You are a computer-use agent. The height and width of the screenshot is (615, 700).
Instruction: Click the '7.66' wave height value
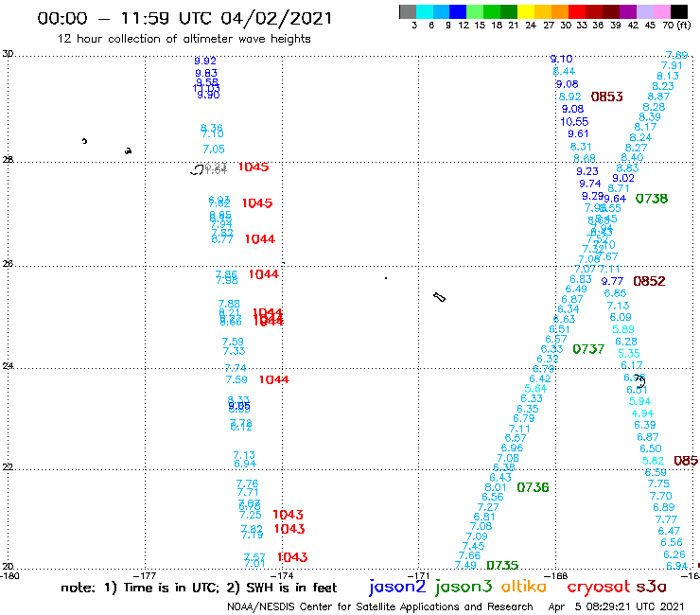(x=469, y=555)
